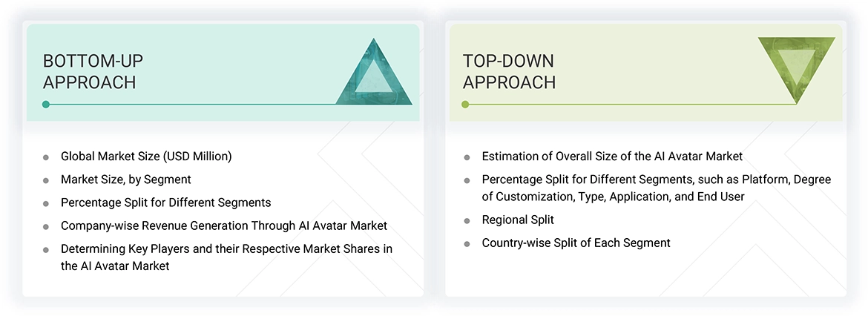Select the Top-Down Approach heading
This screenshot has width=868, height=316.
509,71
